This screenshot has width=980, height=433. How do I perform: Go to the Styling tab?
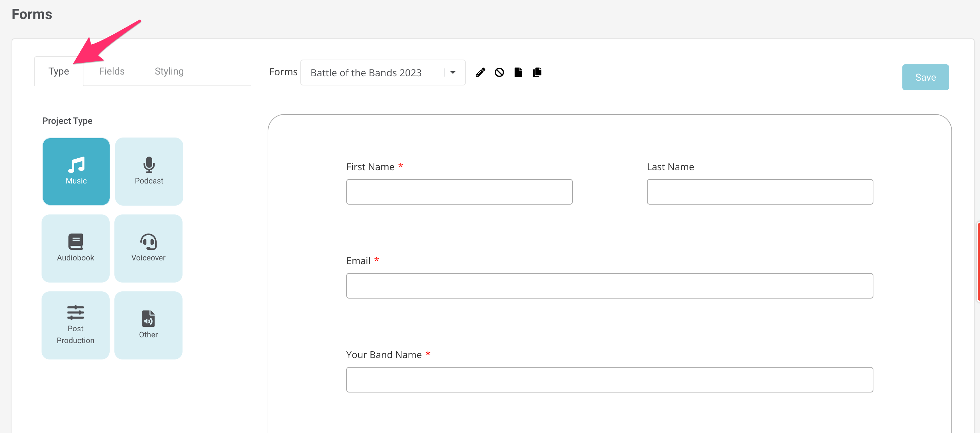click(169, 71)
